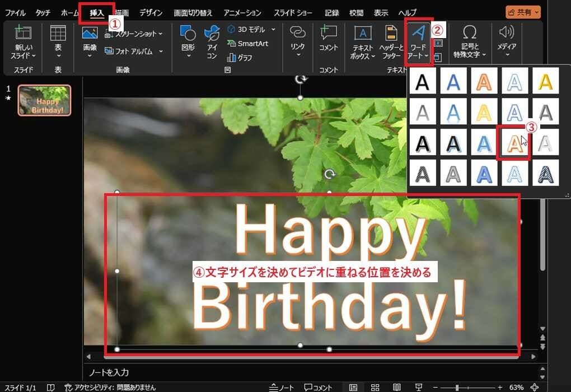Viewport: 571px width, 392px height.
Task: Open the スクリーンショット dropdown
Action: tap(161, 34)
